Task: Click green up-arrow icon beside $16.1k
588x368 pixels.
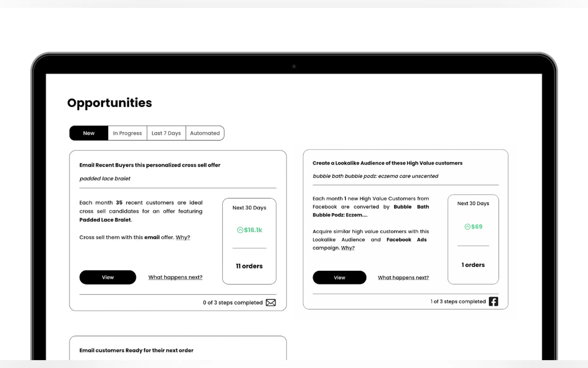Action: [x=240, y=230]
